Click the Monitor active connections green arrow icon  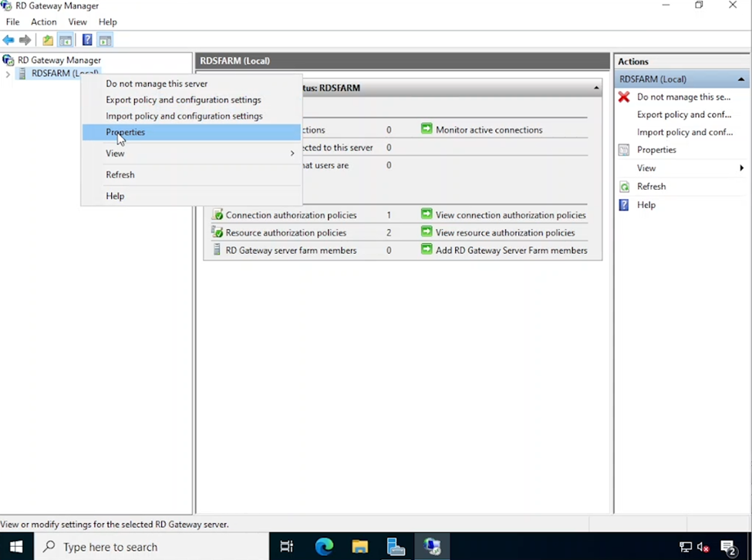coord(427,130)
